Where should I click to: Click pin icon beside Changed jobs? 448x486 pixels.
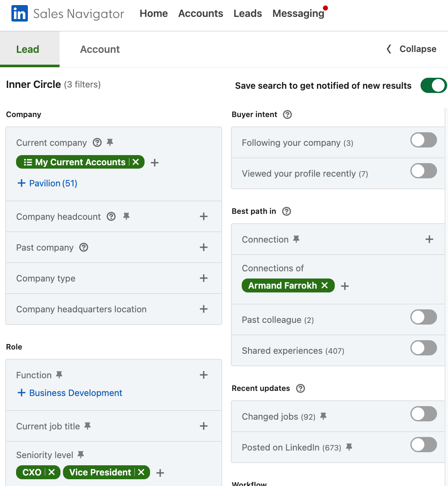323,416
